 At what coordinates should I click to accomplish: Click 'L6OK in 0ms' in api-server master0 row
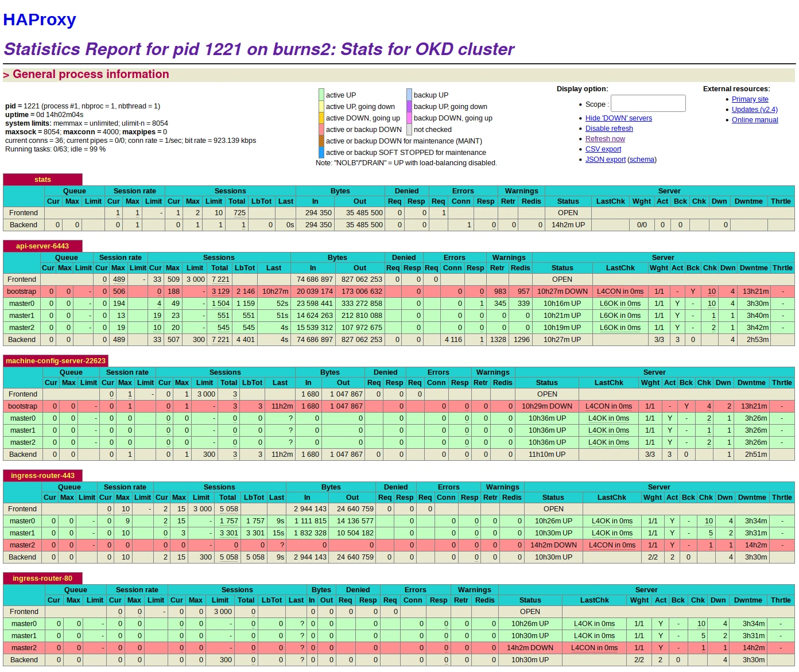point(620,304)
